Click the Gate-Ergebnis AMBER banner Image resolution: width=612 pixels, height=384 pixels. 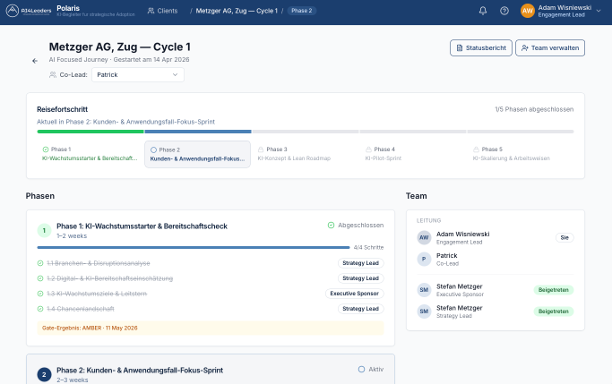click(210, 328)
